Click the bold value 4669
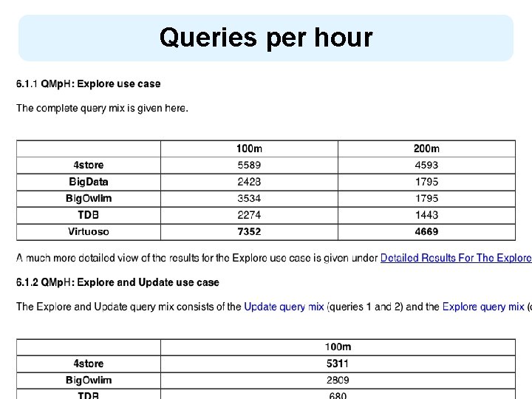Image resolution: width=532 pixels, height=399 pixels. point(426,232)
